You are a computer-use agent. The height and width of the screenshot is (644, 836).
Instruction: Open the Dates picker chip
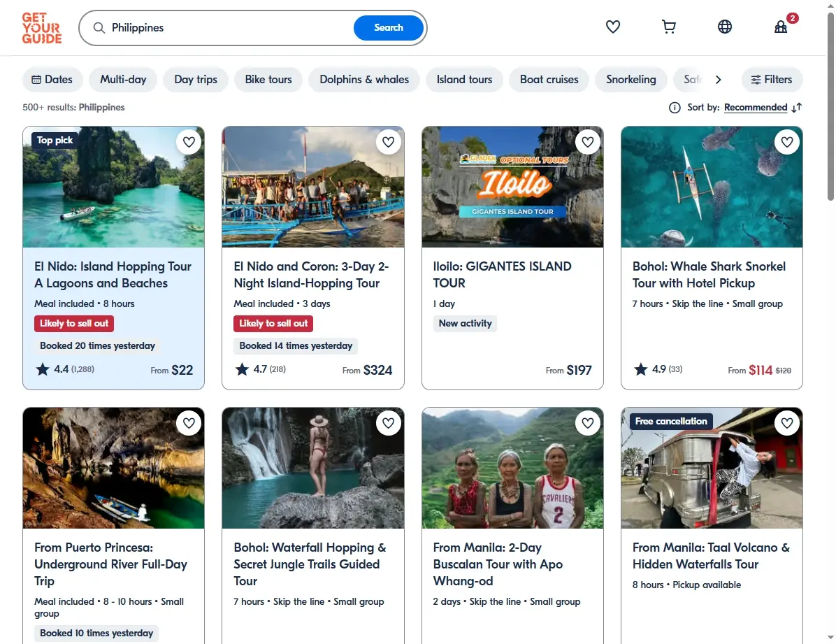click(x=52, y=80)
